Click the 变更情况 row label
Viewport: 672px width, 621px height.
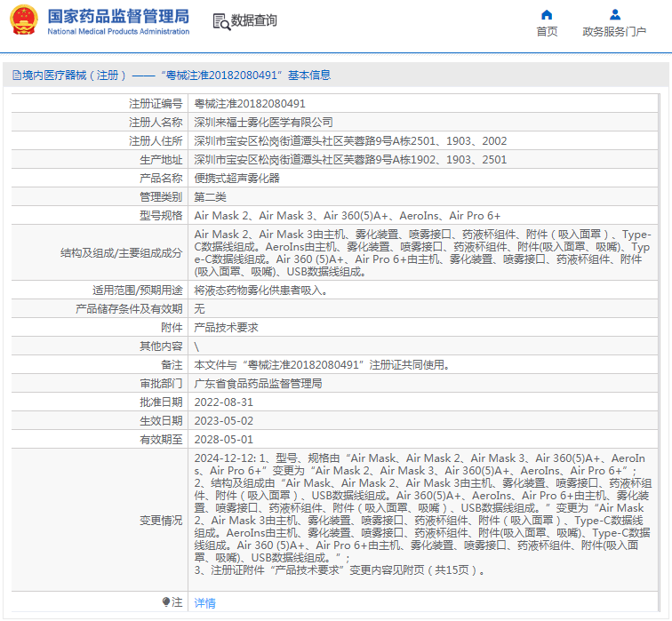tap(161, 521)
